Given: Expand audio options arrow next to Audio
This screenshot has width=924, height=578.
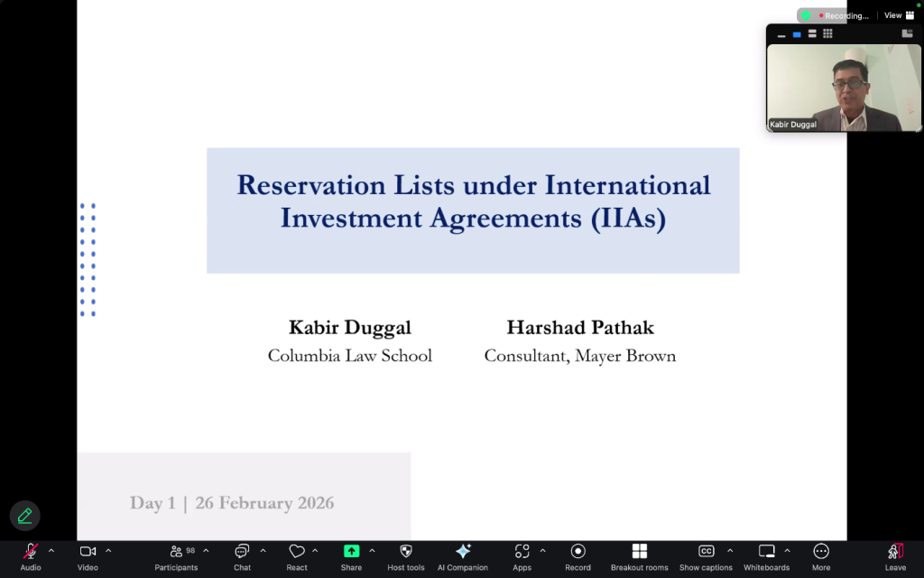Looking at the screenshot, I should [x=51, y=550].
